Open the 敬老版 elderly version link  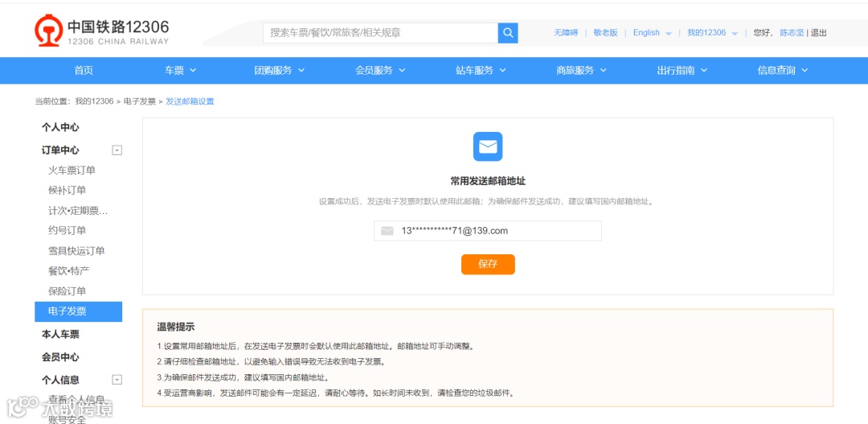[606, 33]
